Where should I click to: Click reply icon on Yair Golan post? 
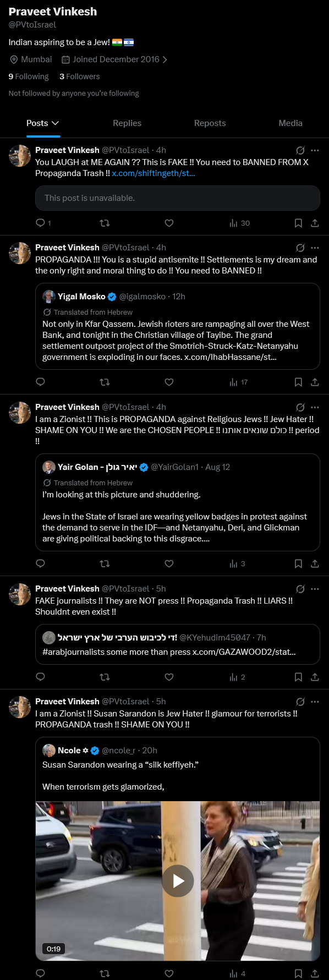[x=40, y=563]
